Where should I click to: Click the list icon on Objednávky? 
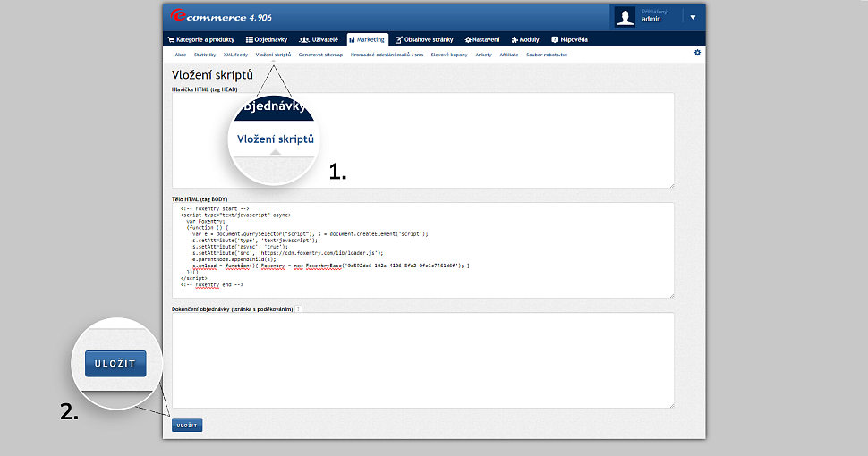tap(249, 40)
